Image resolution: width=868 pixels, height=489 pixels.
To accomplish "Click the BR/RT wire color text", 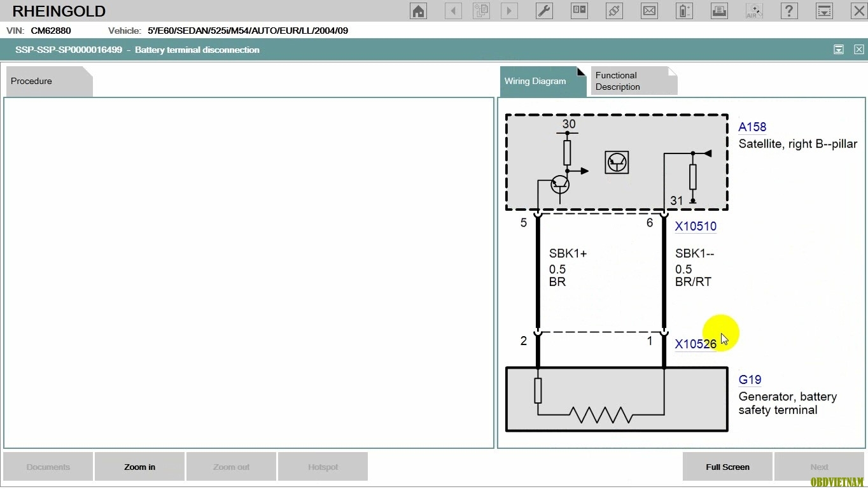I will [693, 281].
